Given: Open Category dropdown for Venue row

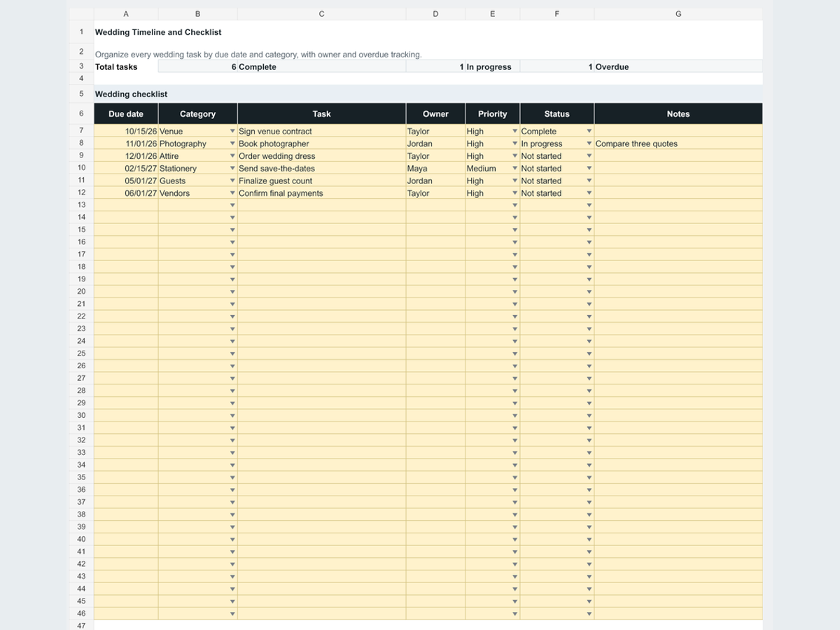Looking at the screenshot, I should pos(232,132).
